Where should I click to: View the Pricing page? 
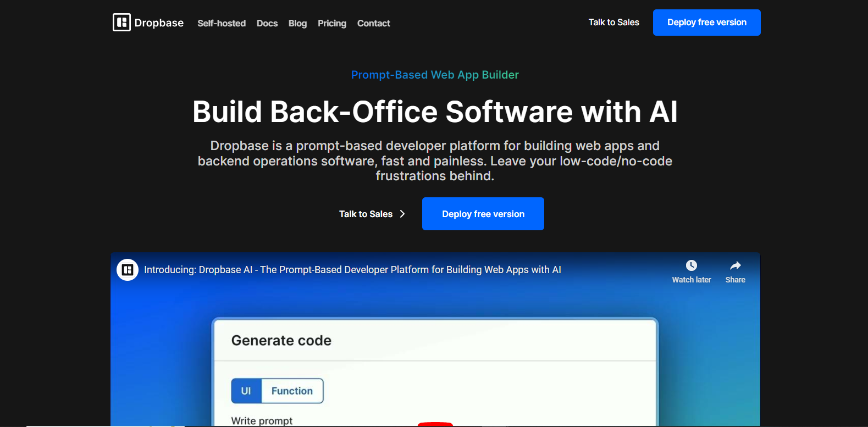332,23
